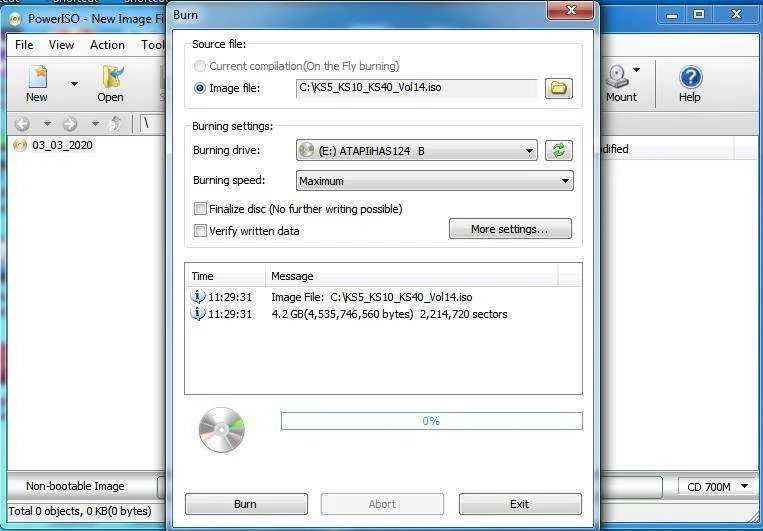Viewport: 763px width, 531px height.
Task: Click the Exit button
Action: (x=520, y=504)
